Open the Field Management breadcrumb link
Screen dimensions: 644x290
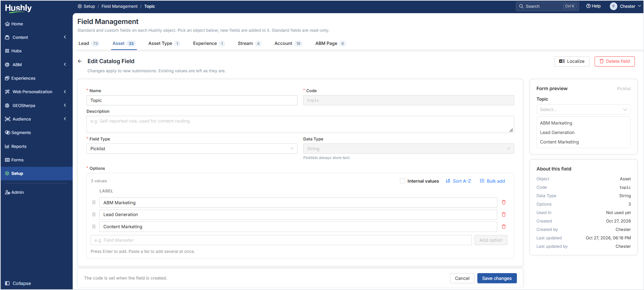[x=119, y=6]
